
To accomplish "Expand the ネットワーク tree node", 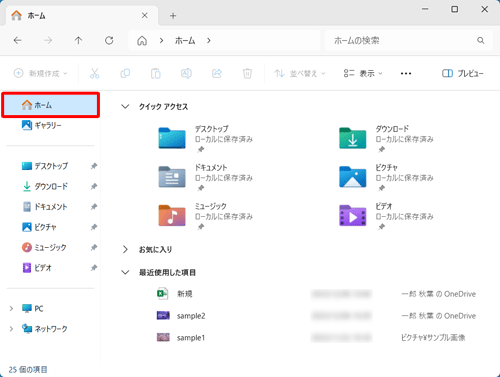I will point(11,329).
